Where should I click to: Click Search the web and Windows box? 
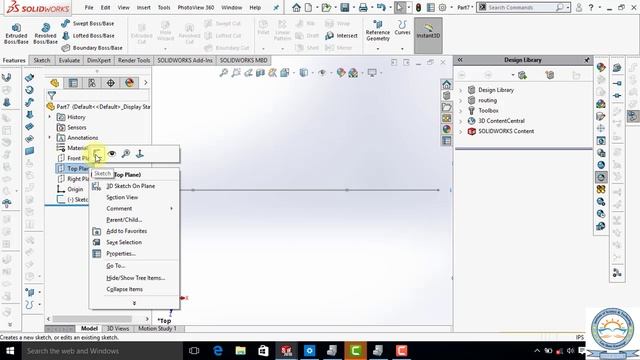[101, 351]
